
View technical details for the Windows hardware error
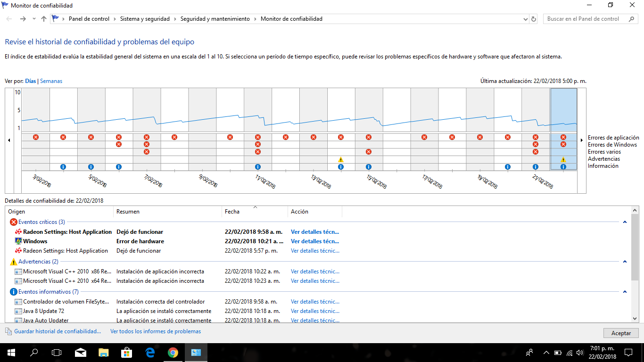point(315,241)
